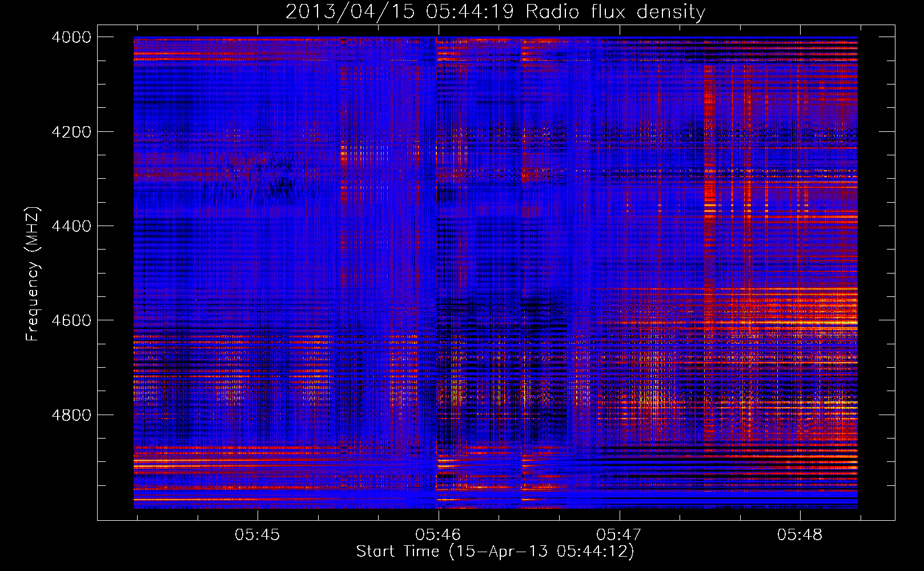Click the 05:47 time axis label
The image size is (924, 571).
click(x=619, y=534)
